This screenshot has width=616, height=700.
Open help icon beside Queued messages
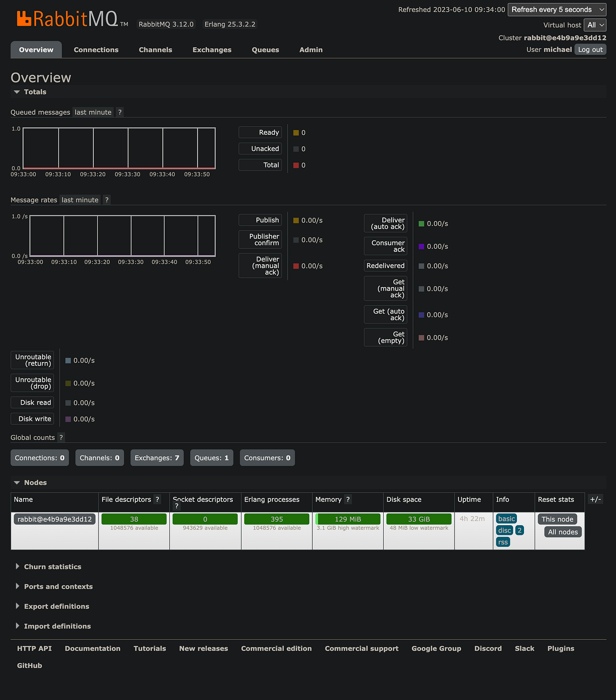tap(120, 112)
